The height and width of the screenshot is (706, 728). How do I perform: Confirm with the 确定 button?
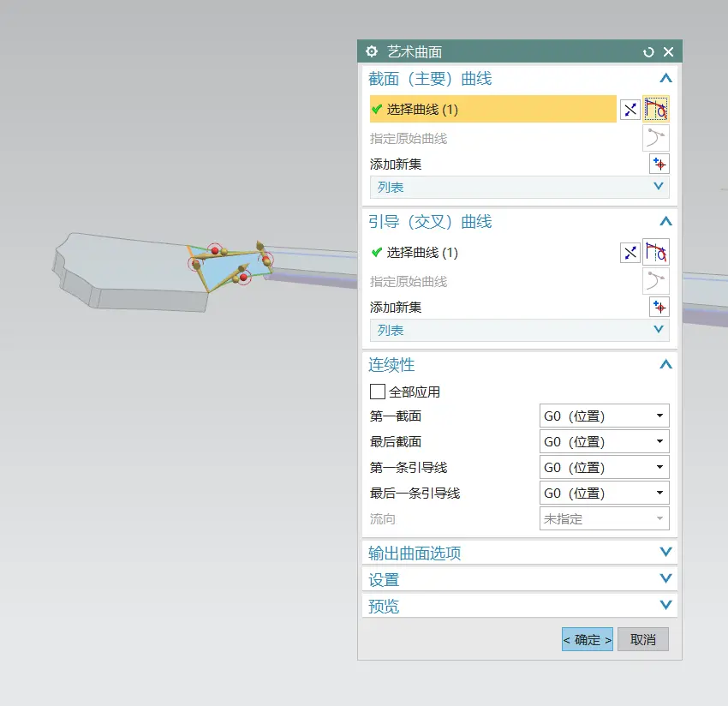588,639
